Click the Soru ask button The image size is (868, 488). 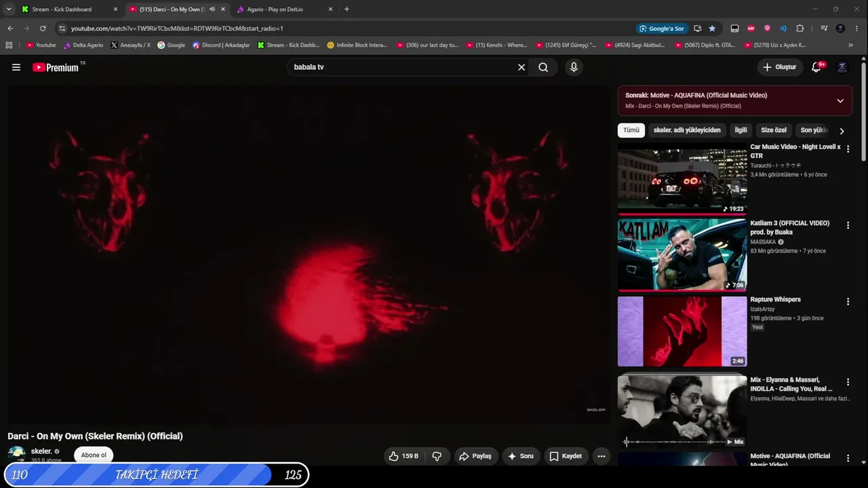[x=521, y=456]
